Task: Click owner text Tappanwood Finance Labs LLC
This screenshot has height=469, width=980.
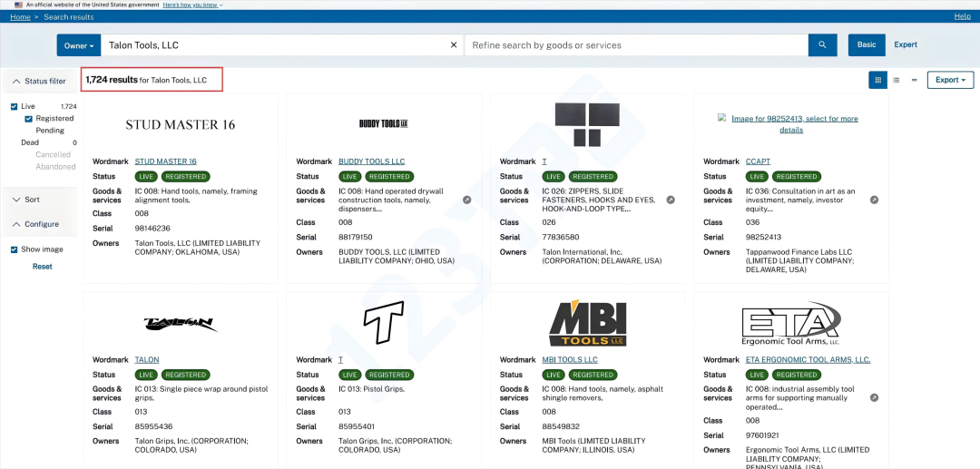Action: 800,261
